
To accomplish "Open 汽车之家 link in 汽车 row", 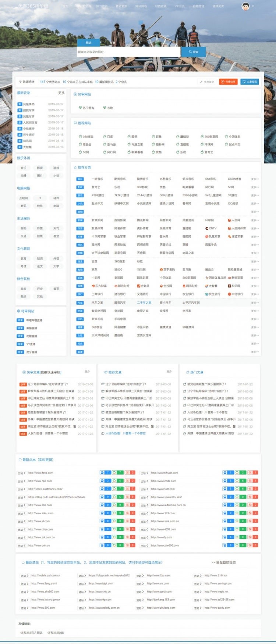I will point(97,303).
